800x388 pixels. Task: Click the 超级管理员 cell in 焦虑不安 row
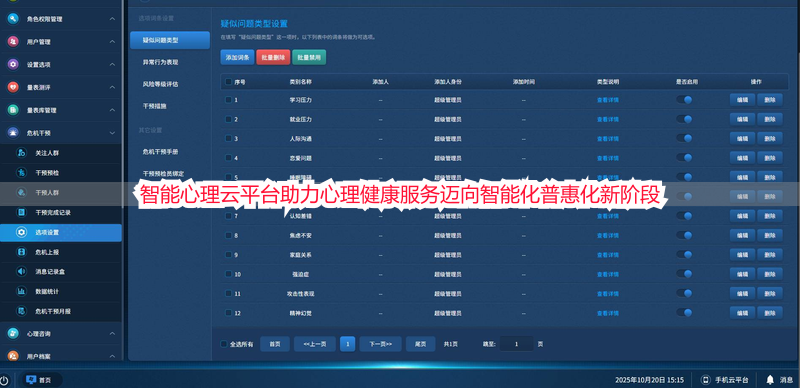tap(448, 235)
